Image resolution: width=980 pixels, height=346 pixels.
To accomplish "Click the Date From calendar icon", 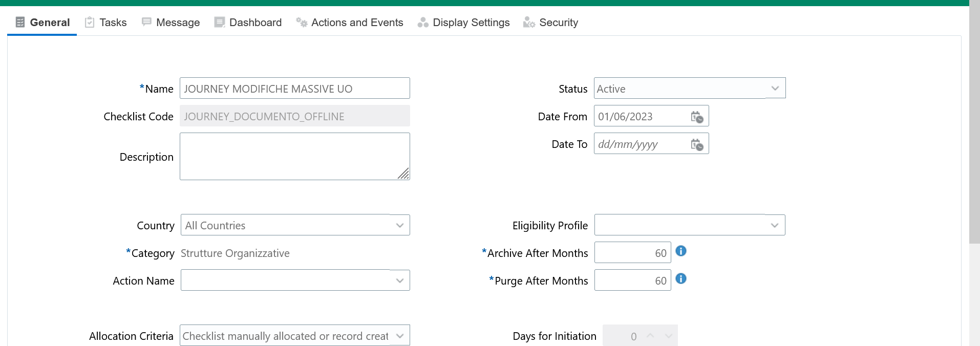I will (x=697, y=117).
